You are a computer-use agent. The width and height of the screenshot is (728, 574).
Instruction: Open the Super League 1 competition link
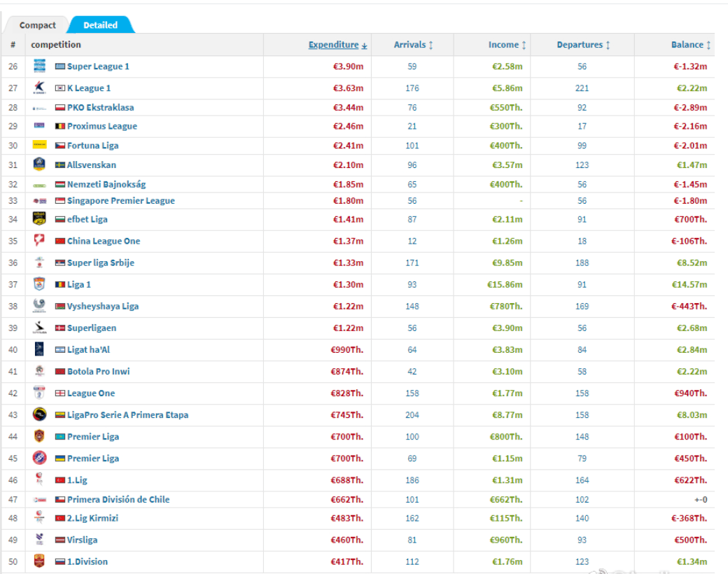98,66
